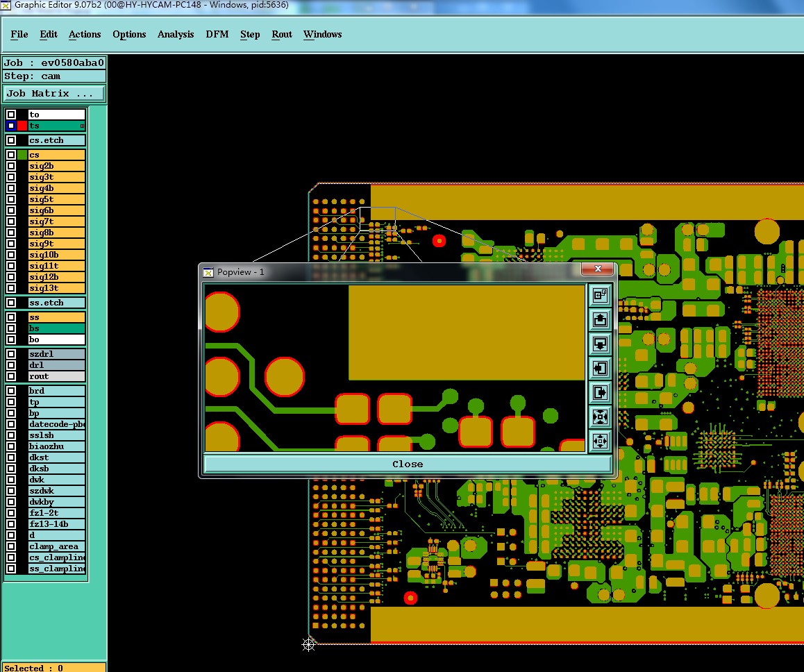
Task: Enable the cs.etch layer checkbox
Action: click(11, 140)
